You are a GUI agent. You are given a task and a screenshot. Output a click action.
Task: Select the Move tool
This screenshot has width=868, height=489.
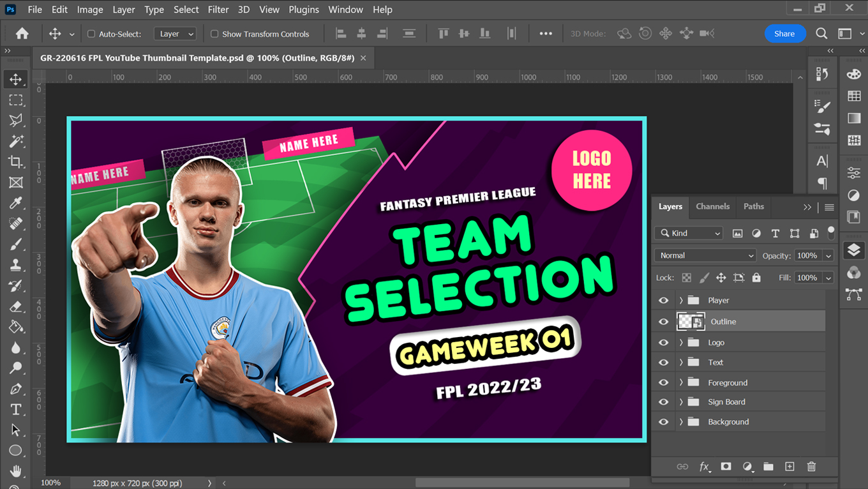(15, 79)
